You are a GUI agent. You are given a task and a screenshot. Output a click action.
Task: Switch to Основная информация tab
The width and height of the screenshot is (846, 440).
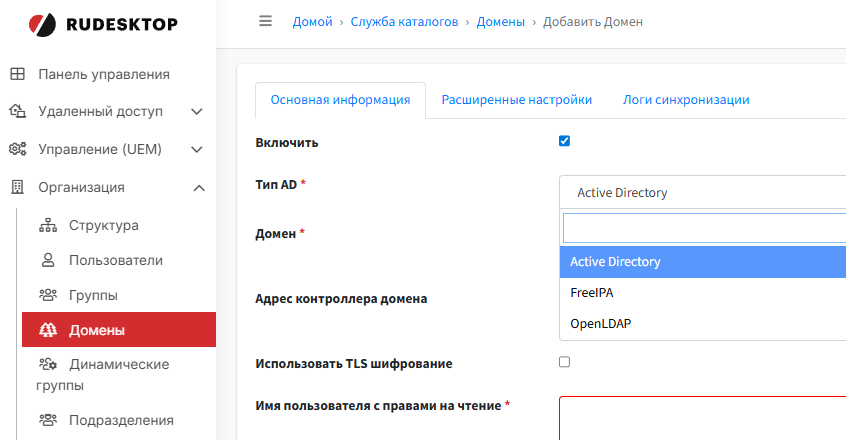(340, 100)
